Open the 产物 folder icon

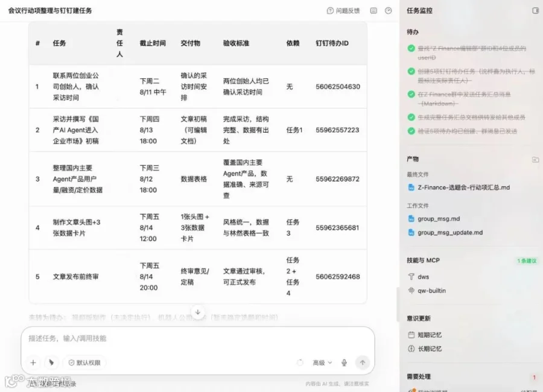pyautogui.click(x=535, y=159)
